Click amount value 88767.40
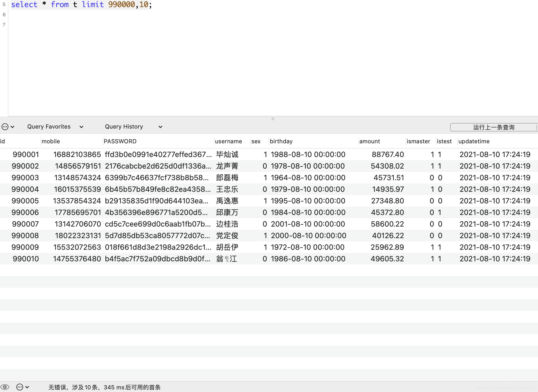Viewport: 538px width, 392px height. click(x=388, y=154)
